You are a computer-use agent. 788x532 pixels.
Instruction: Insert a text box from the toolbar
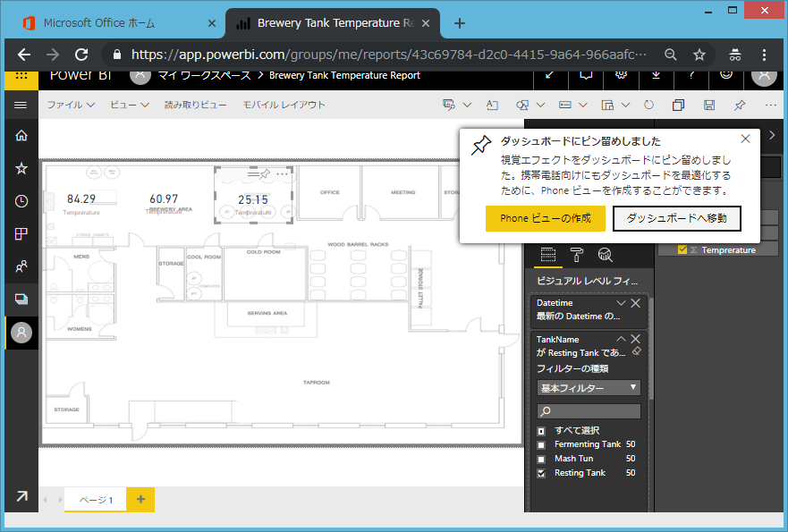coord(492,105)
